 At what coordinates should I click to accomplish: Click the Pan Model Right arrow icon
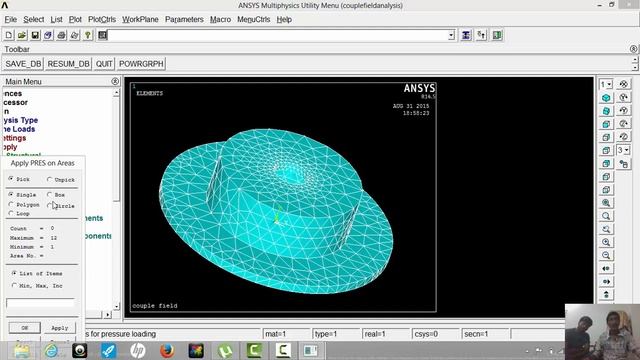point(606,281)
